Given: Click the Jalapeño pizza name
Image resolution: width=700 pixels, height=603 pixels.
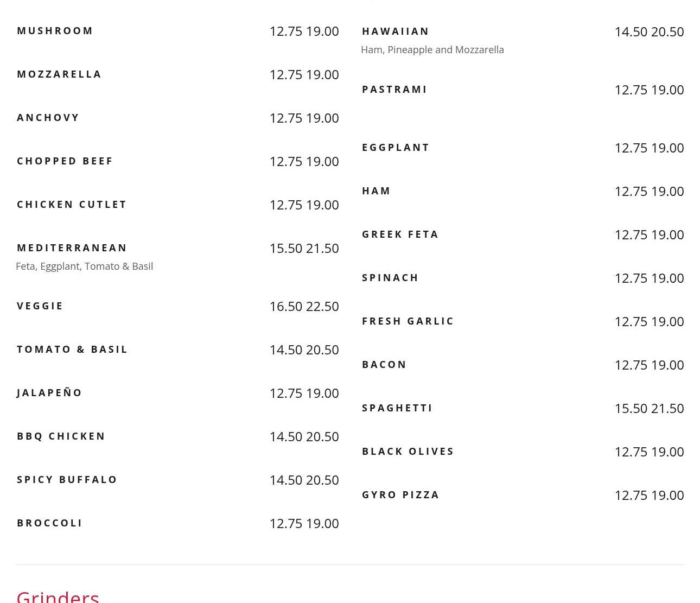Looking at the screenshot, I should pyautogui.click(x=49, y=393).
